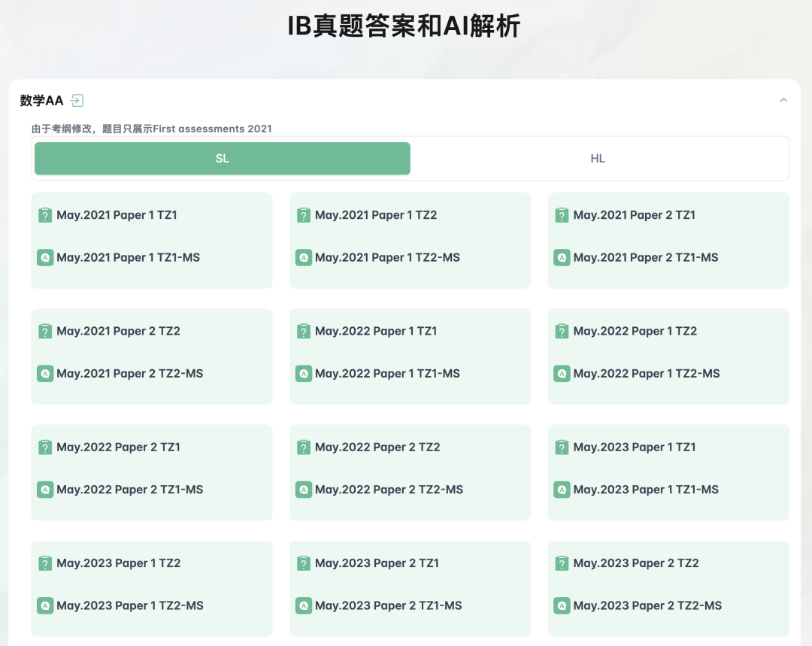Open May.2021 Paper 2 TZ1-MS mark scheme
812x646 pixels.
[x=646, y=257]
